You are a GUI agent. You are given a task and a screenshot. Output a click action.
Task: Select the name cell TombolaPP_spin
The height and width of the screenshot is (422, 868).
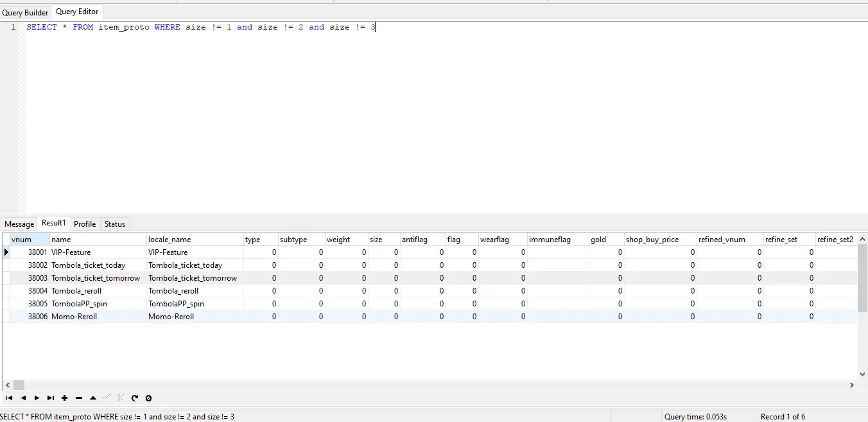click(x=98, y=304)
